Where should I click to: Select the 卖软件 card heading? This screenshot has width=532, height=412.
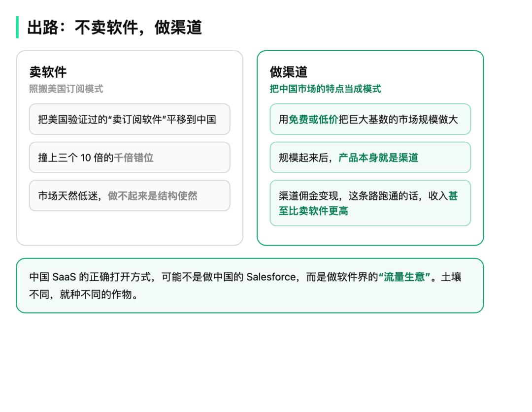click(48, 72)
